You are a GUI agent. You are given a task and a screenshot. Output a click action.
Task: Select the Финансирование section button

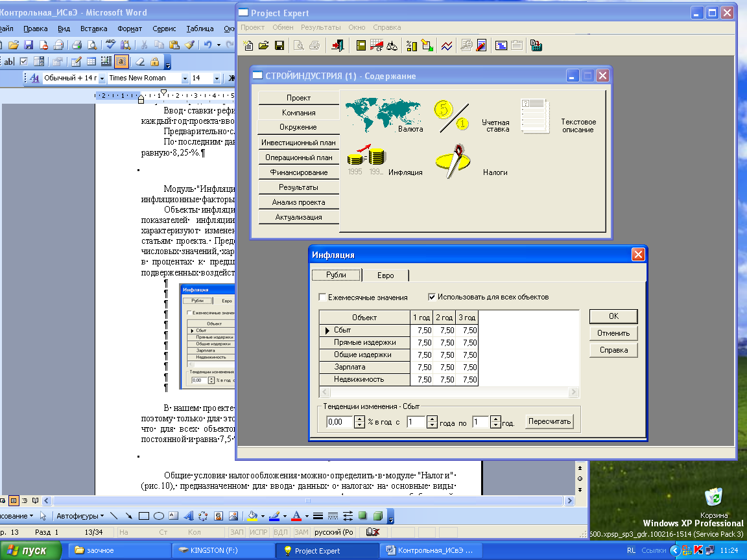pos(299,172)
